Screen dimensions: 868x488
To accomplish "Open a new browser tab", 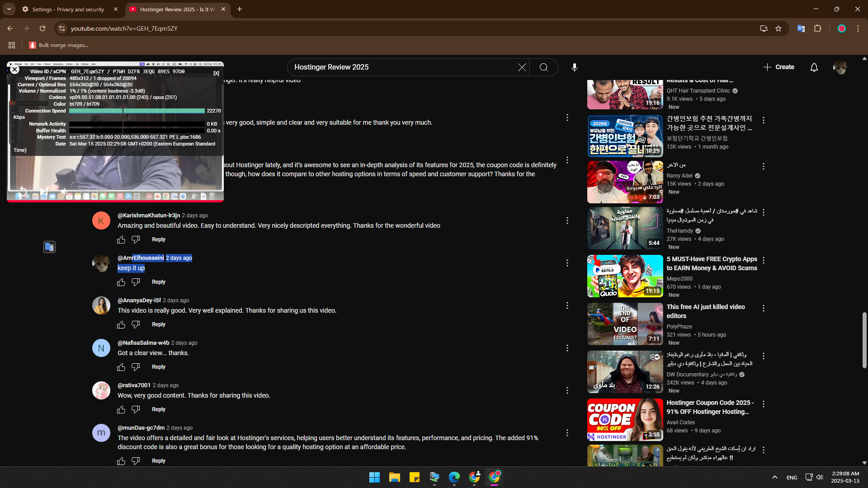I will (240, 9).
